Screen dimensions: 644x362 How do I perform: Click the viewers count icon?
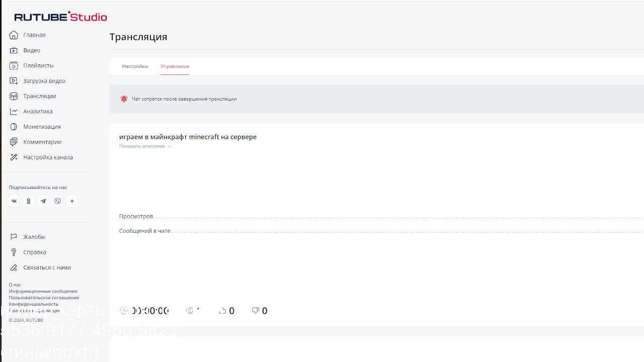190,311
